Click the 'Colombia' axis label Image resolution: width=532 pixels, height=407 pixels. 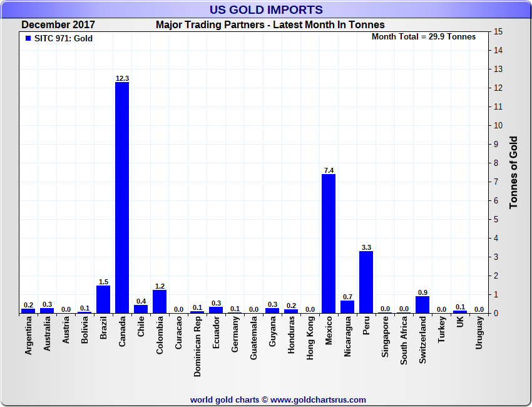coord(160,336)
